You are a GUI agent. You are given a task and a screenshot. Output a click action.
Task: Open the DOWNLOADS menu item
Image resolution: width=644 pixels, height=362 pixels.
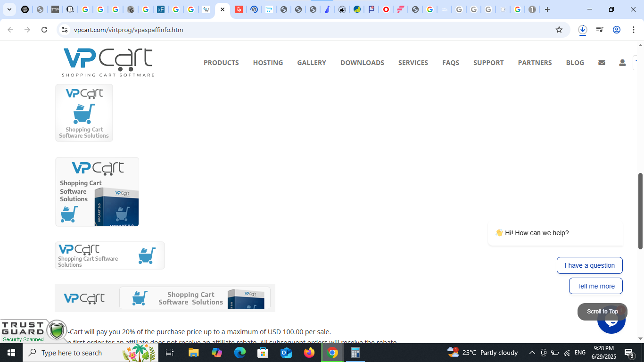coord(362,63)
